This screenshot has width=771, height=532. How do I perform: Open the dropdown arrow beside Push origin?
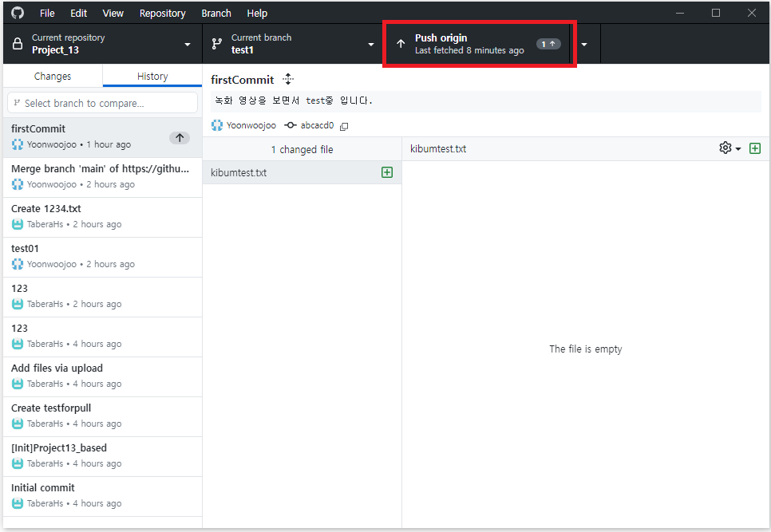pyautogui.click(x=584, y=44)
